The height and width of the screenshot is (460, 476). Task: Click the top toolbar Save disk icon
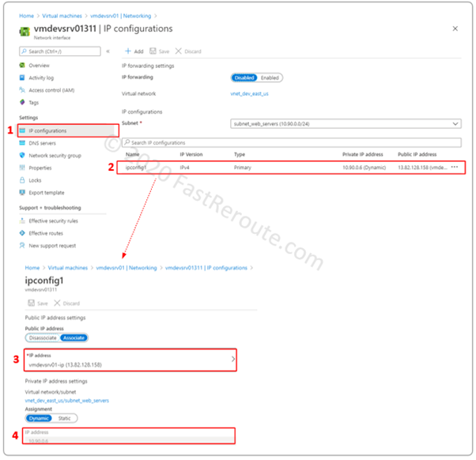(x=153, y=51)
